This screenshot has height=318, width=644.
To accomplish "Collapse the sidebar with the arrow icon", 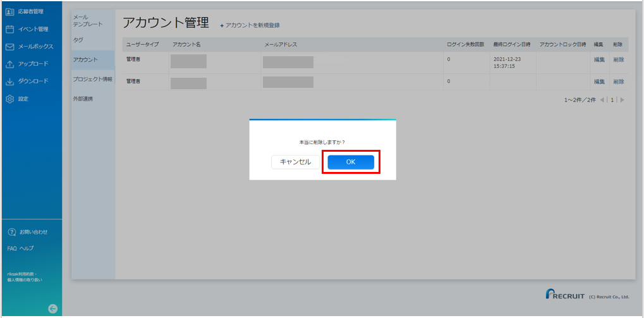I will (x=53, y=309).
